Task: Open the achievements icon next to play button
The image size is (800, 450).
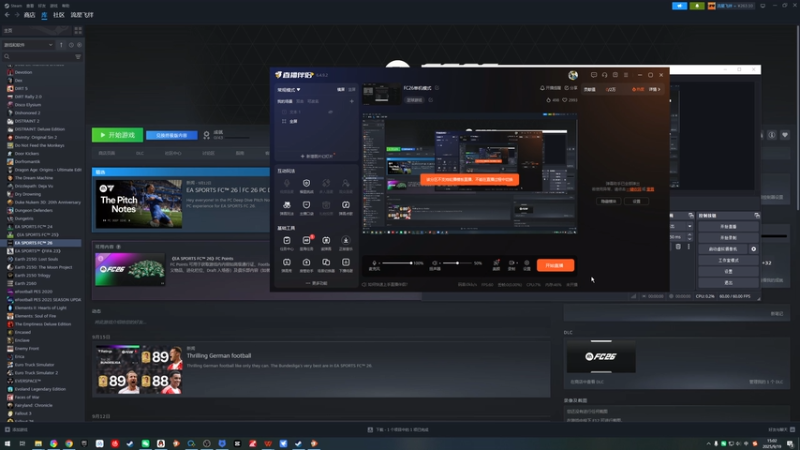Action: point(207,135)
